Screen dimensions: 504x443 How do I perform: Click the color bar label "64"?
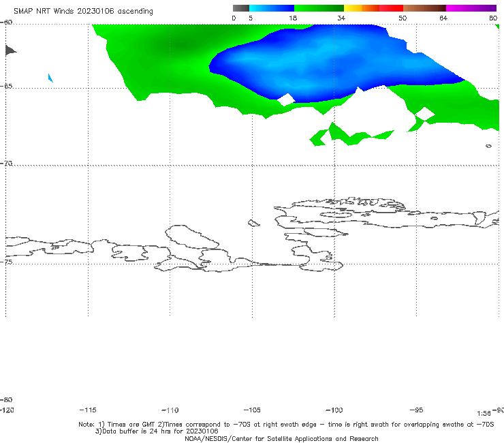pyautogui.click(x=443, y=18)
